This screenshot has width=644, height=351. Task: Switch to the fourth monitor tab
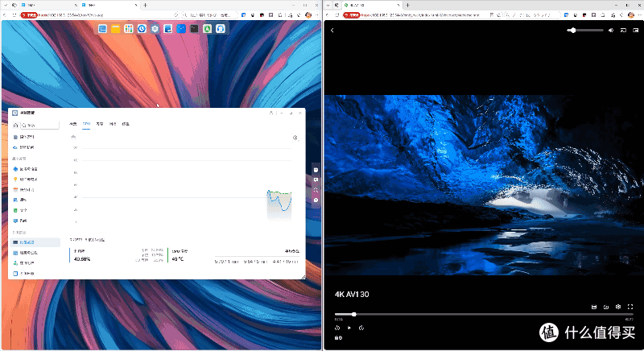113,124
